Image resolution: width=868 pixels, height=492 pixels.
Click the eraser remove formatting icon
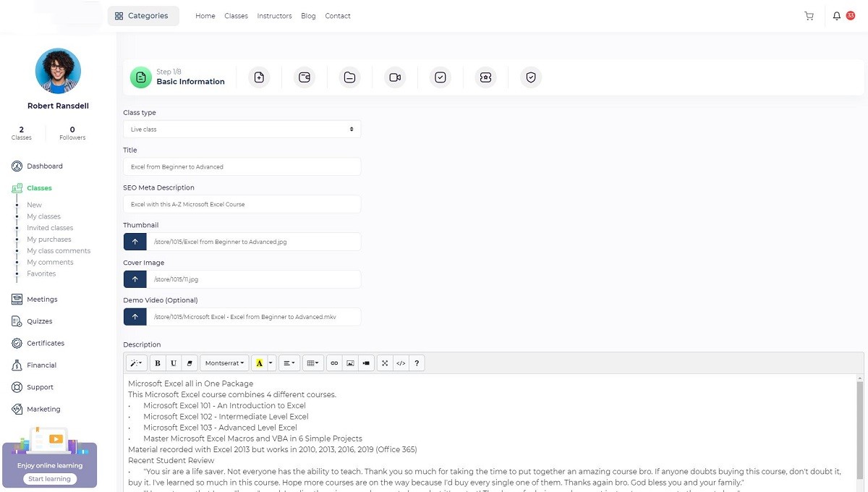tap(190, 363)
